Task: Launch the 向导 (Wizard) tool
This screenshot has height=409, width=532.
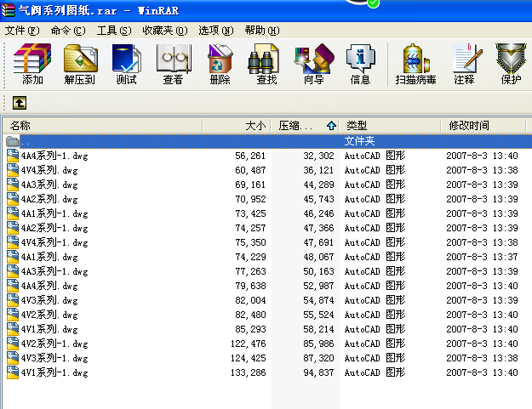Action: tap(314, 64)
